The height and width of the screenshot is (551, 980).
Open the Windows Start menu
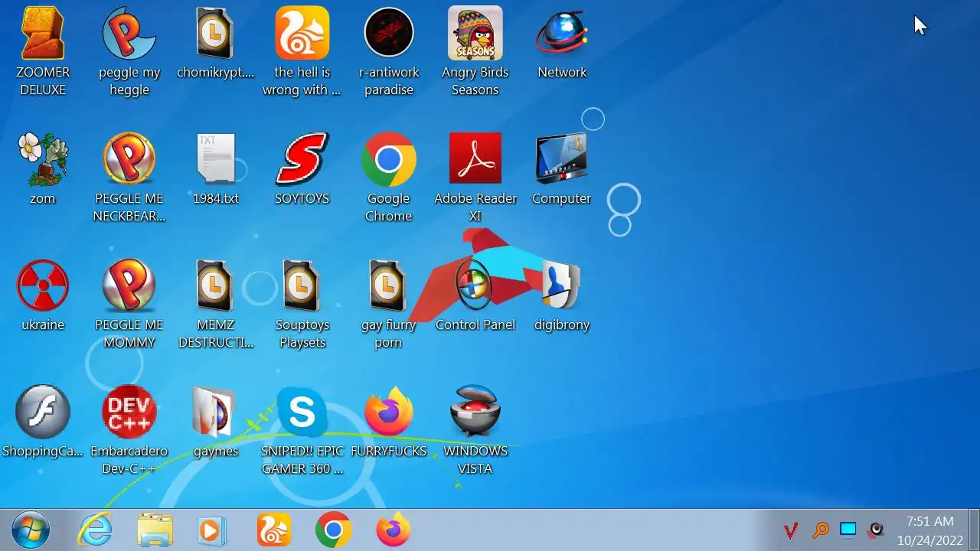[x=31, y=530]
